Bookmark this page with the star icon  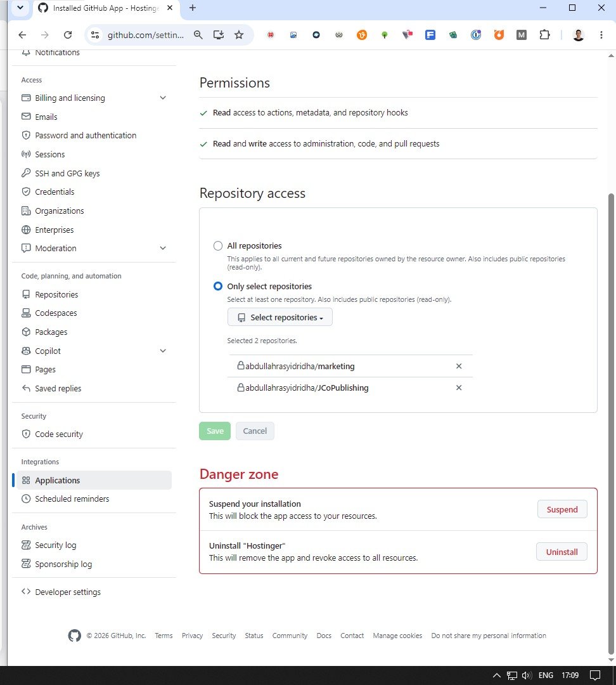tap(239, 35)
